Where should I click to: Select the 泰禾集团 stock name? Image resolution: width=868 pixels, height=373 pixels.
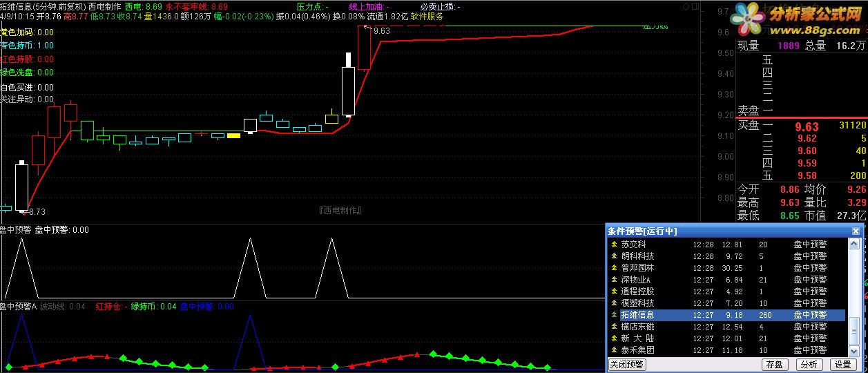pyautogui.click(x=637, y=350)
